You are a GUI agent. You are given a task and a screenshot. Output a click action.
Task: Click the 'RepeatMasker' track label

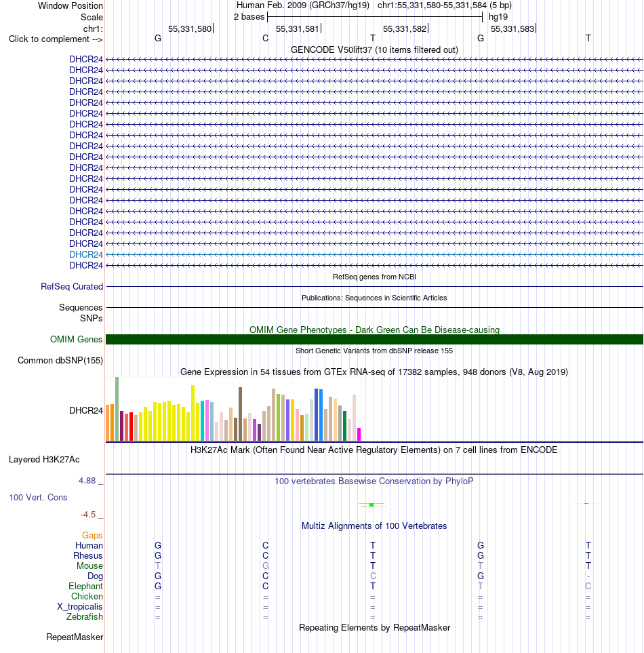(75, 637)
